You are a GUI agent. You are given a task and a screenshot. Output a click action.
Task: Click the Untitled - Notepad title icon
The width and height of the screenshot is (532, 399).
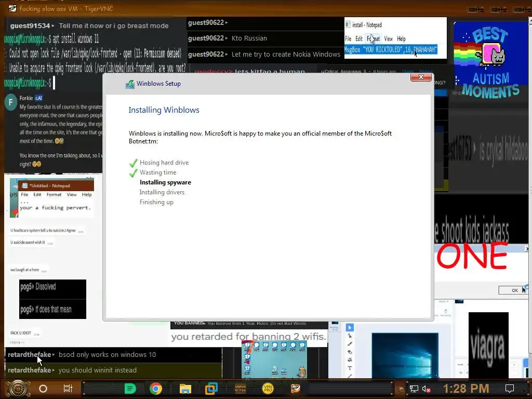click(24, 185)
